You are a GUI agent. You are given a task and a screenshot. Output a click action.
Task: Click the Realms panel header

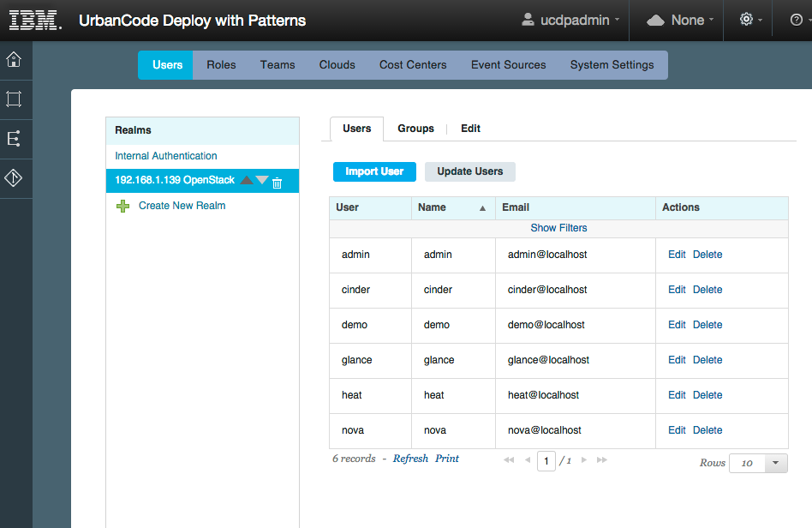202,130
